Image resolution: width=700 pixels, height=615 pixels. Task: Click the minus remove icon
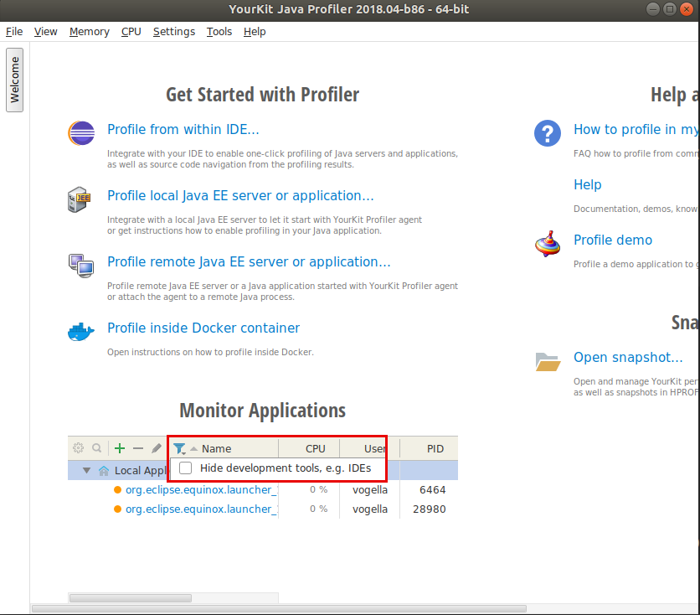click(x=138, y=448)
